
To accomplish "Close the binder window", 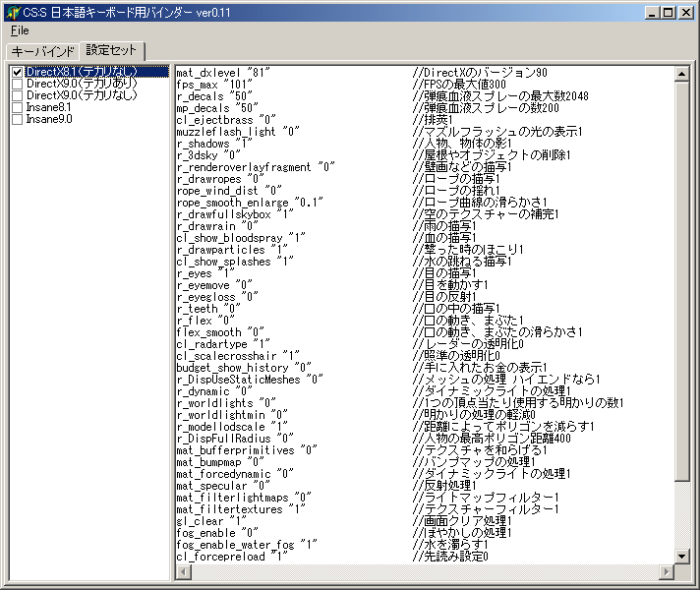I will [x=685, y=13].
